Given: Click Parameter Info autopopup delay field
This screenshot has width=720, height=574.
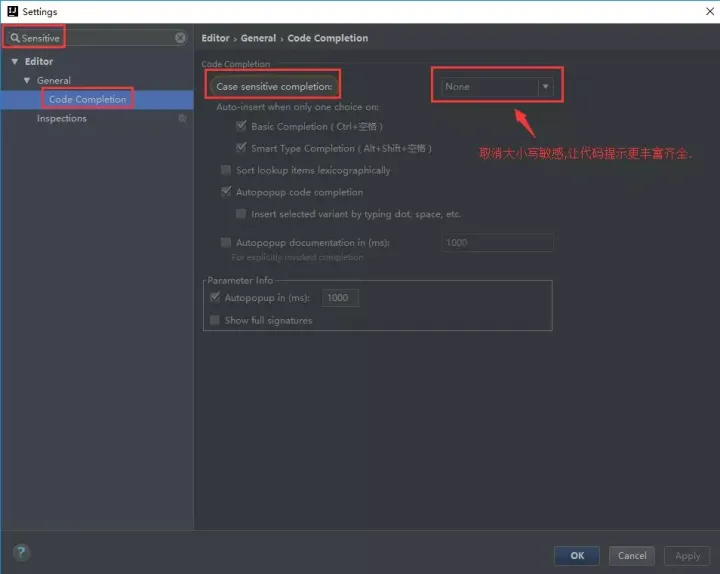Looking at the screenshot, I should pos(340,298).
